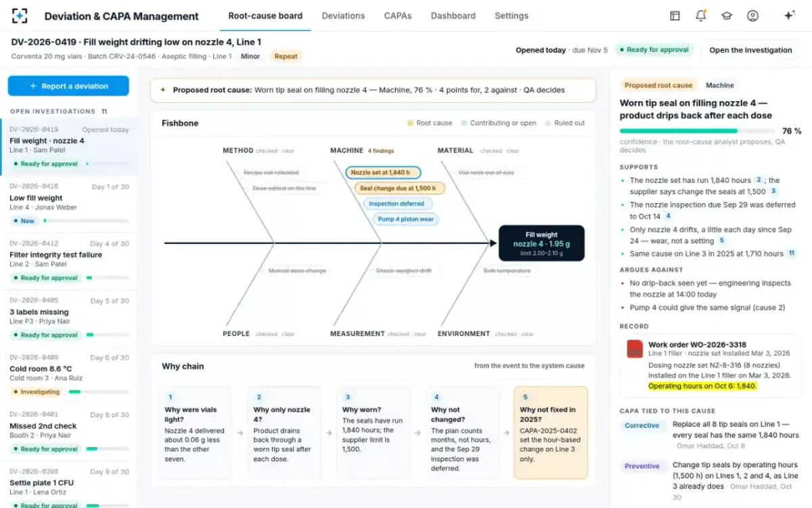
Task: Select the Inspection deferred finding
Action: (397, 203)
